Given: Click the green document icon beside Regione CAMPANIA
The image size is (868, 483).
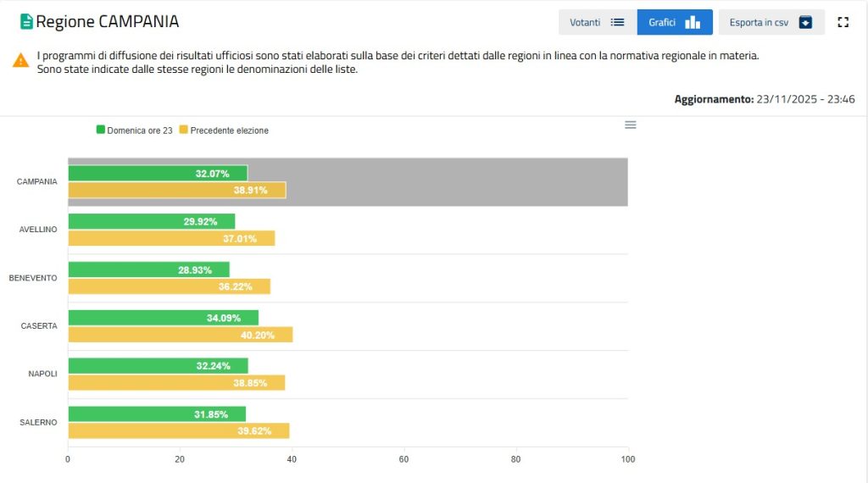Looking at the screenshot, I should [26, 22].
